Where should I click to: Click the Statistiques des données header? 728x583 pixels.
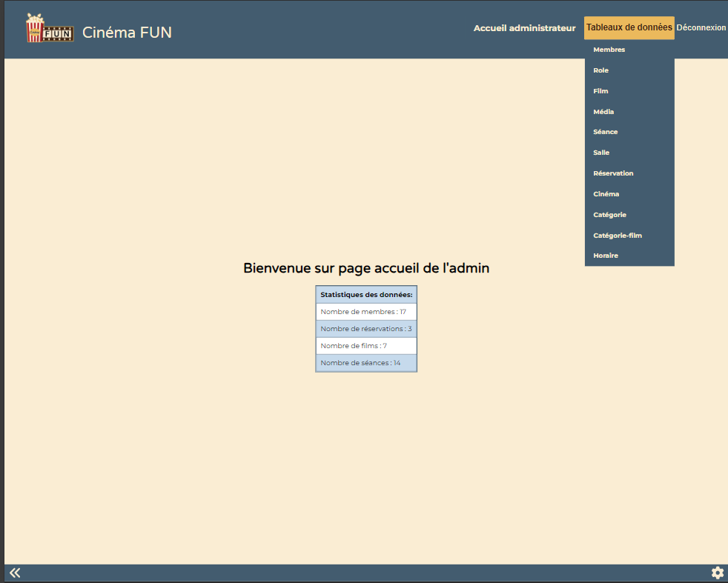[366, 294]
